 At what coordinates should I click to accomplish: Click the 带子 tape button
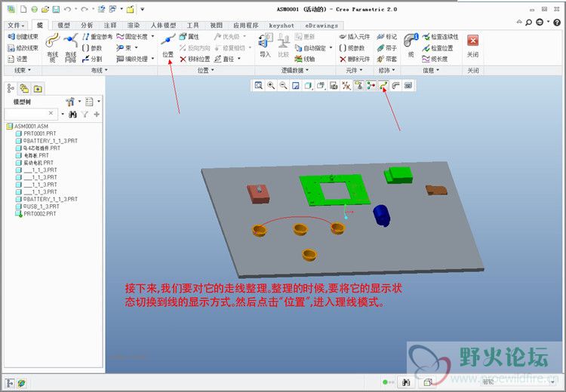coord(386,47)
